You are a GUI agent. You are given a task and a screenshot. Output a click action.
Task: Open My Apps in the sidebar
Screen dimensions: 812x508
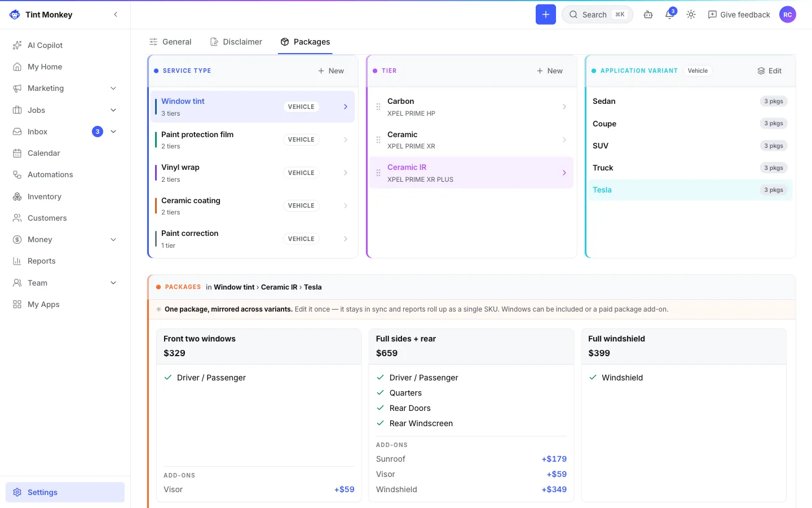(65, 304)
